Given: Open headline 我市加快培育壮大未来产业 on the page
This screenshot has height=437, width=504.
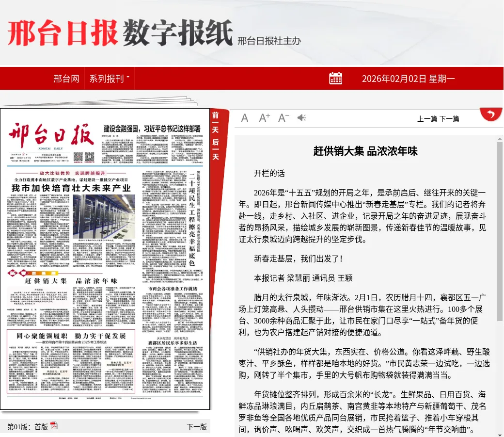Looking at the screenshot, I should click(71, 188).
